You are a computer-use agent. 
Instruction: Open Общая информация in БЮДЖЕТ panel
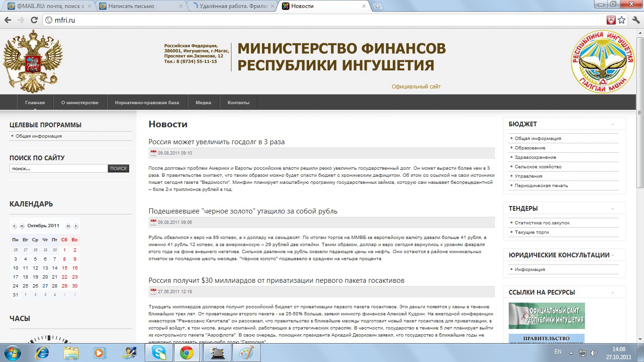click(x=538, y=139)
